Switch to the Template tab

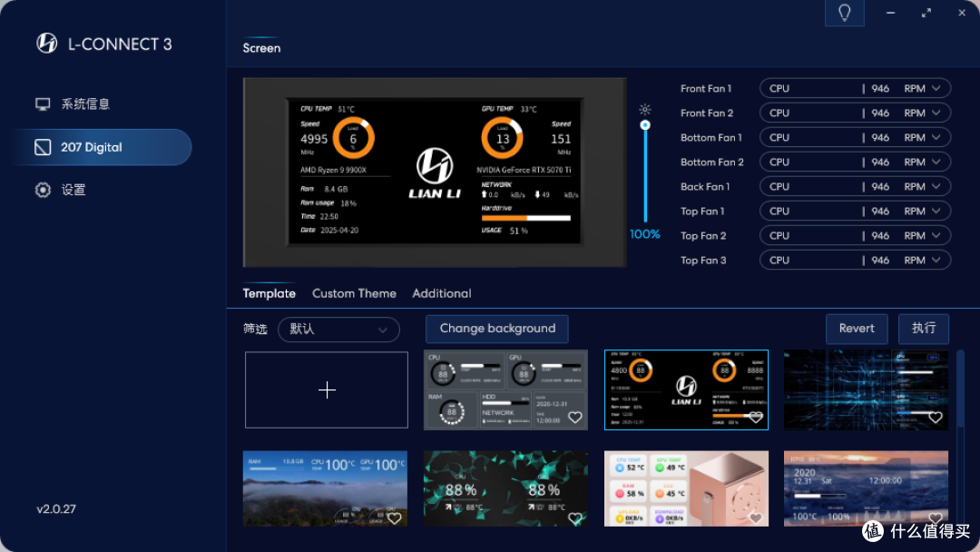[269, 293]
